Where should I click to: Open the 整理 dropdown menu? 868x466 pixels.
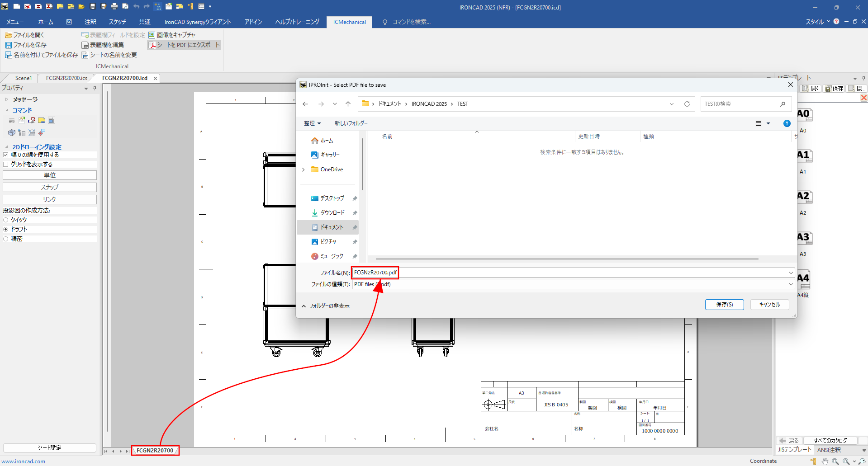312,123
